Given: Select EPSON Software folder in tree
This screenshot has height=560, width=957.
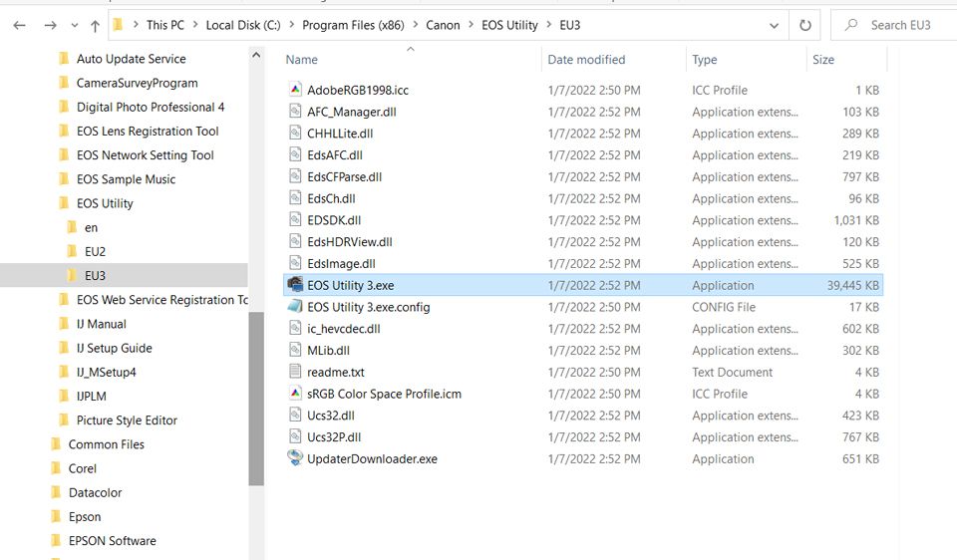Looking at the screenshot, I should click(113, 540).
